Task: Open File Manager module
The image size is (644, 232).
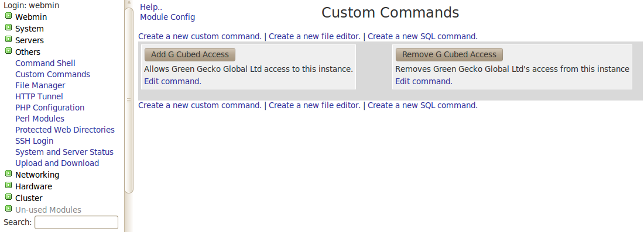Action: (40, 85)
